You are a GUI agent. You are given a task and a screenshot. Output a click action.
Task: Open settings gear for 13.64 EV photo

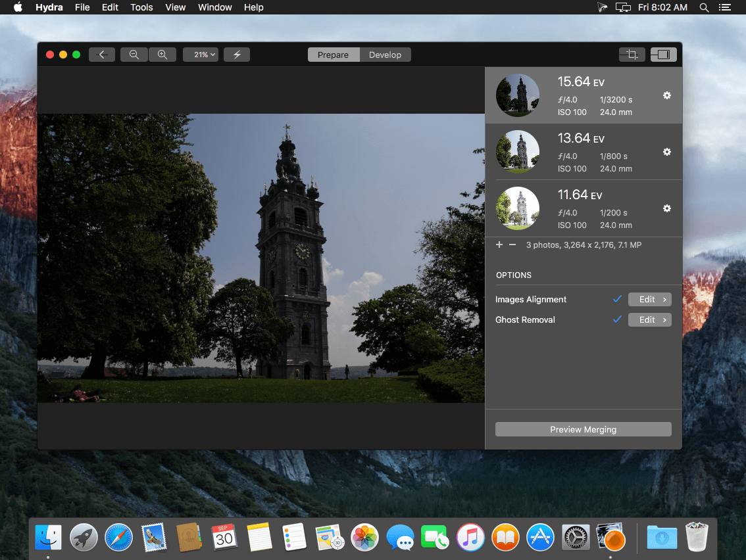[666, 152]
